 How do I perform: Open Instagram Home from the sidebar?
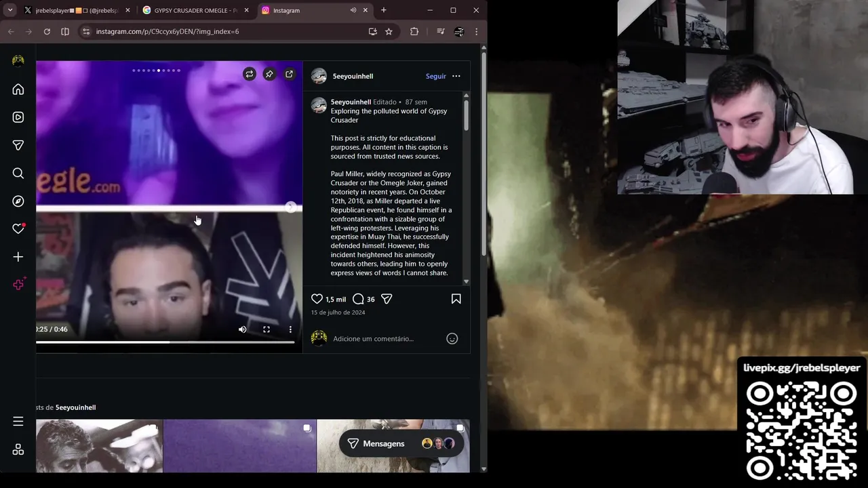click(x=18, y=89)
